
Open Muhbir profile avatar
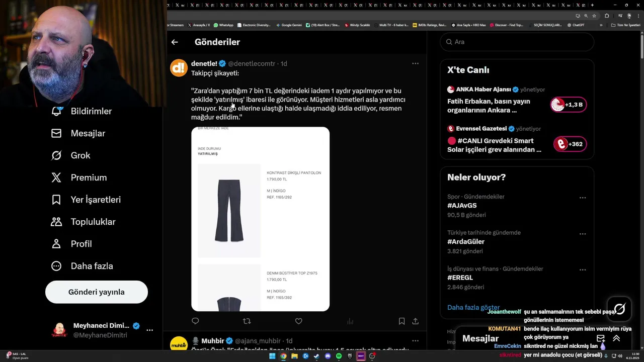[x=179, y=344]
